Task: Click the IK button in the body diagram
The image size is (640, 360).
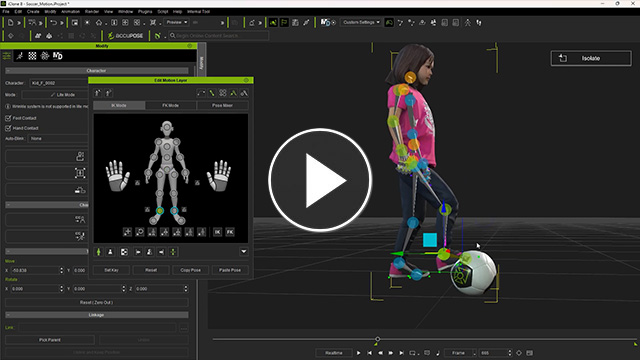Action: tap(218, 232)
